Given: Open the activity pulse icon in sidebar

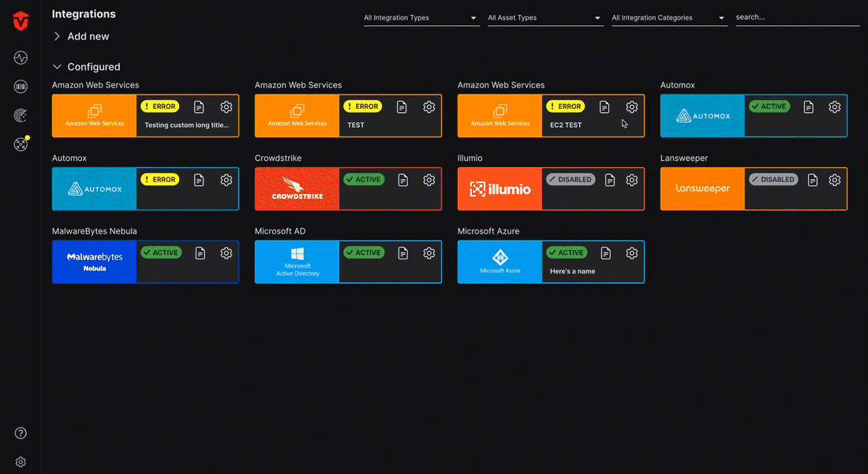Looking at the screenshot, I should (x=21, y=58).
